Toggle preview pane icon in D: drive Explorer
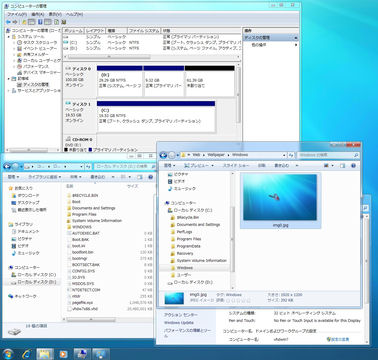This screenshot has width=378, height=360. tap(139, 177)
